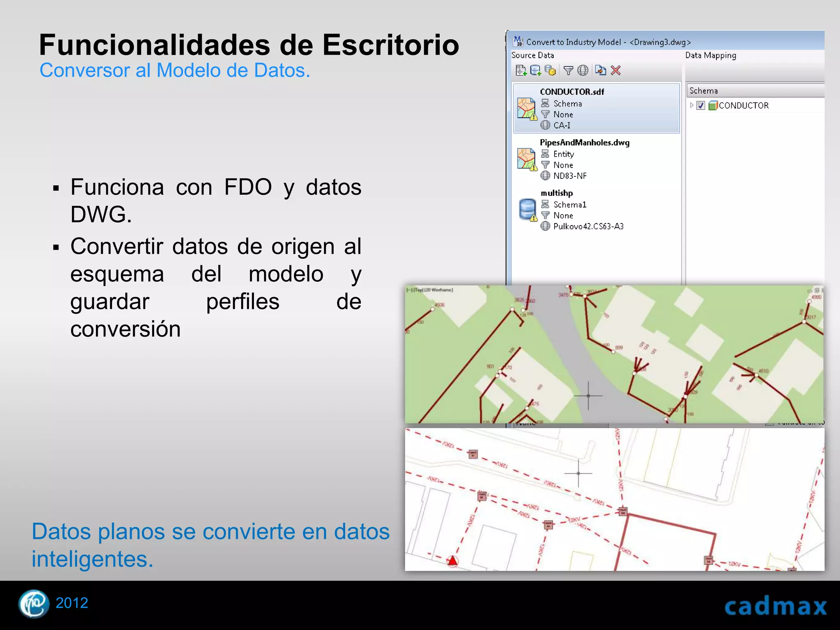Click entity icon under PipesAndManholes.dwg

point(545,154)
